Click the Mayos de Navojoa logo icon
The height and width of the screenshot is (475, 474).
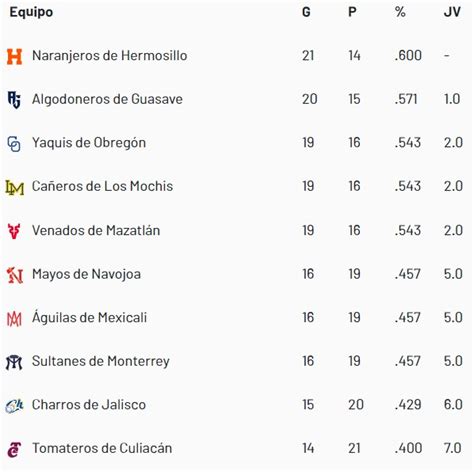click(15, 275)
